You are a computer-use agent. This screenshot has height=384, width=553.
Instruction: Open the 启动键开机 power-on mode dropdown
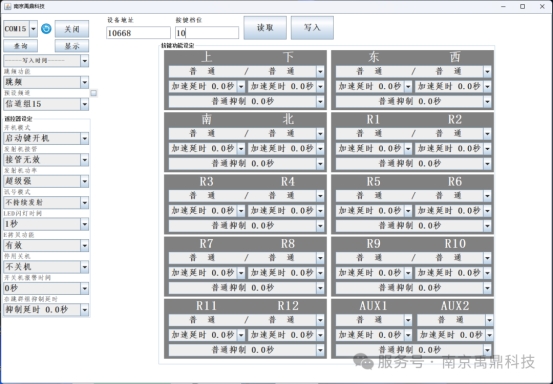click(46, 138)
